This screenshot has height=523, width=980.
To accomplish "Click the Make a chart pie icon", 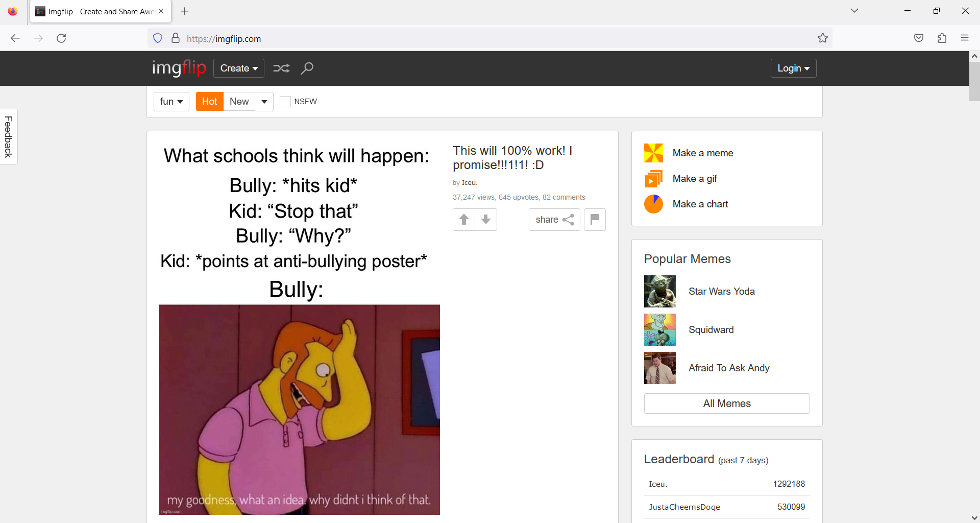I will click(653, 204).
